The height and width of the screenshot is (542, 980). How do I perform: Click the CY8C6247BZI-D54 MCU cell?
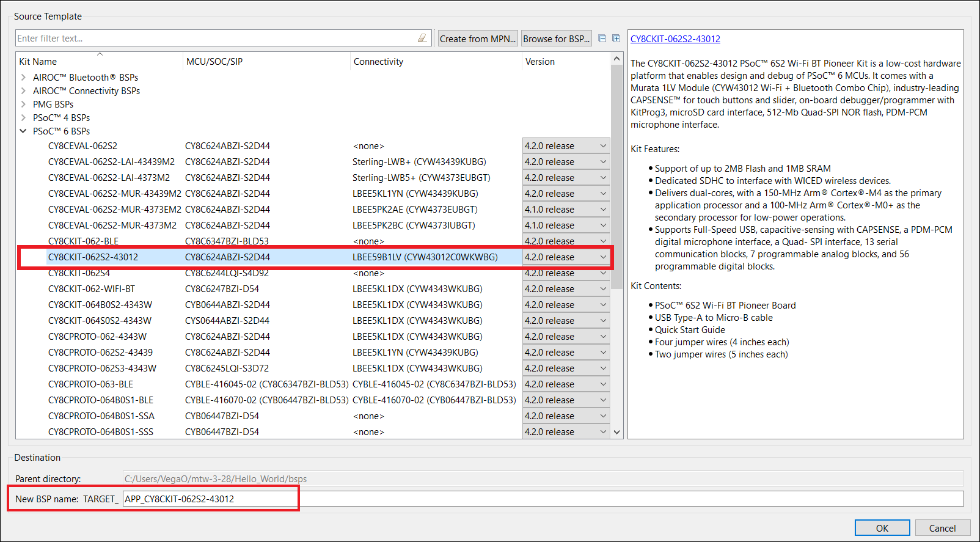(222, 289)
